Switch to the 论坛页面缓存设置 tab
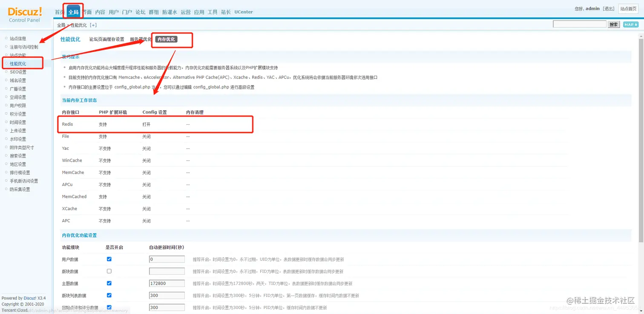This screenshot has width=644, height=314. [x=106, y=40]
